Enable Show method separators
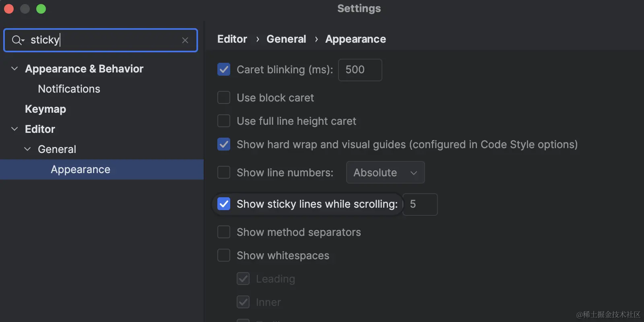This screenshot has width=644, height=322. pos(224,232)
